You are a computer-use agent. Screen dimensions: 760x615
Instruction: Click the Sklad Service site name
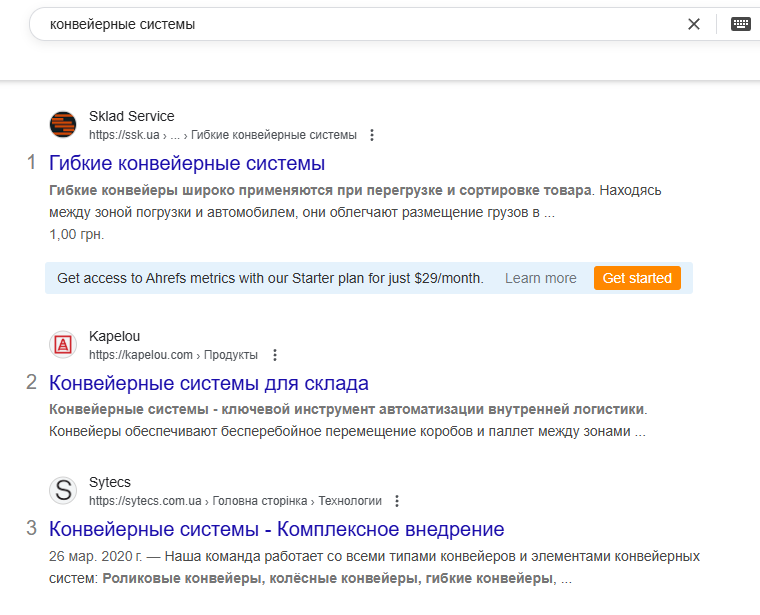[131, 116]
